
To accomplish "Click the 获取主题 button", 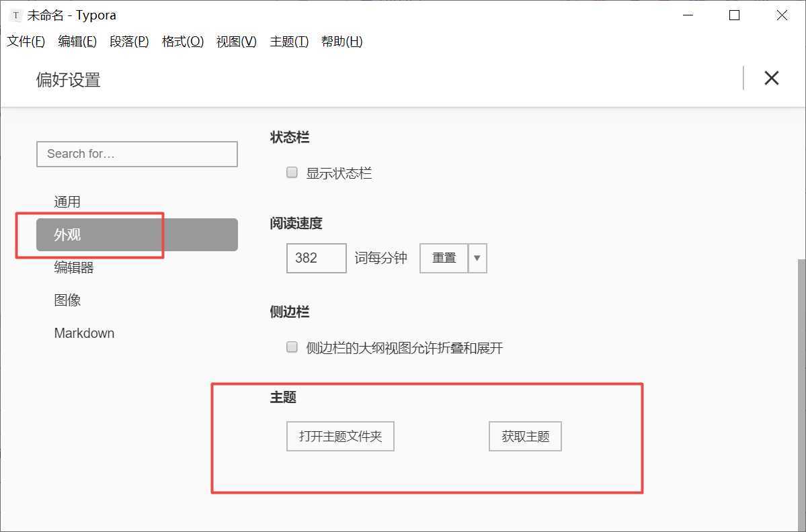I will pos(525,437).
